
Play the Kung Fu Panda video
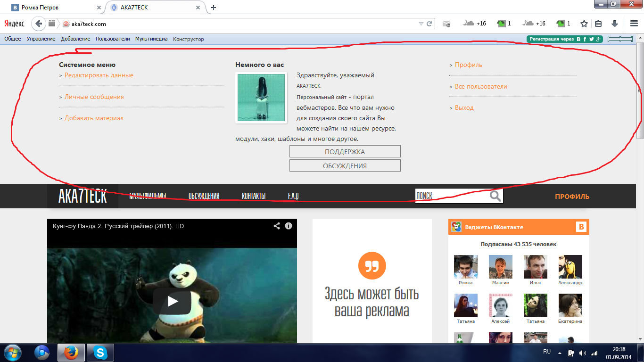(172, 302)
